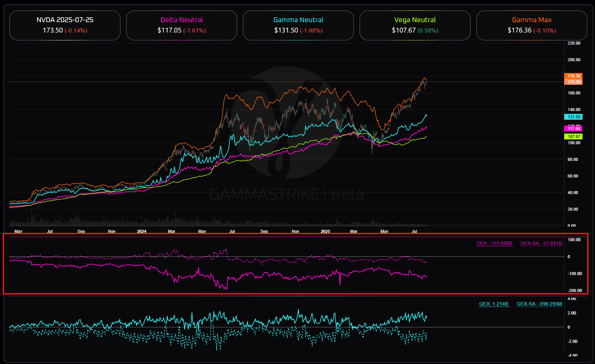This screenshot has width=595, height=364.
Task: Hide the GEX legend series
Action: tap(494, 304)
